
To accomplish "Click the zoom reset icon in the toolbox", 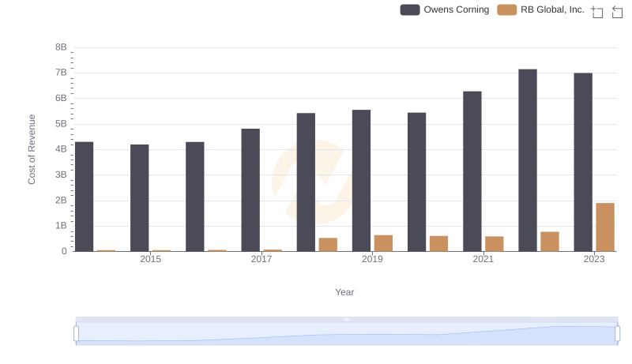I will pyautogui.click(x=617, y=12).
